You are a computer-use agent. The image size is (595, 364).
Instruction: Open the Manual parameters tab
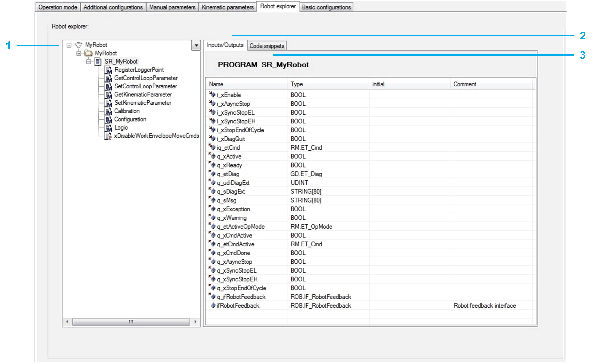tap(172, 7)
